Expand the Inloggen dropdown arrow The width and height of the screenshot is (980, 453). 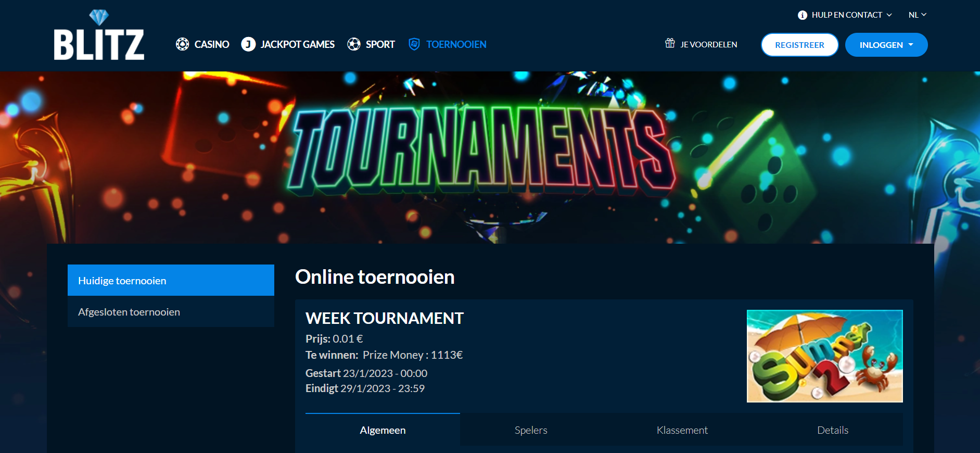tap(911, 45)
